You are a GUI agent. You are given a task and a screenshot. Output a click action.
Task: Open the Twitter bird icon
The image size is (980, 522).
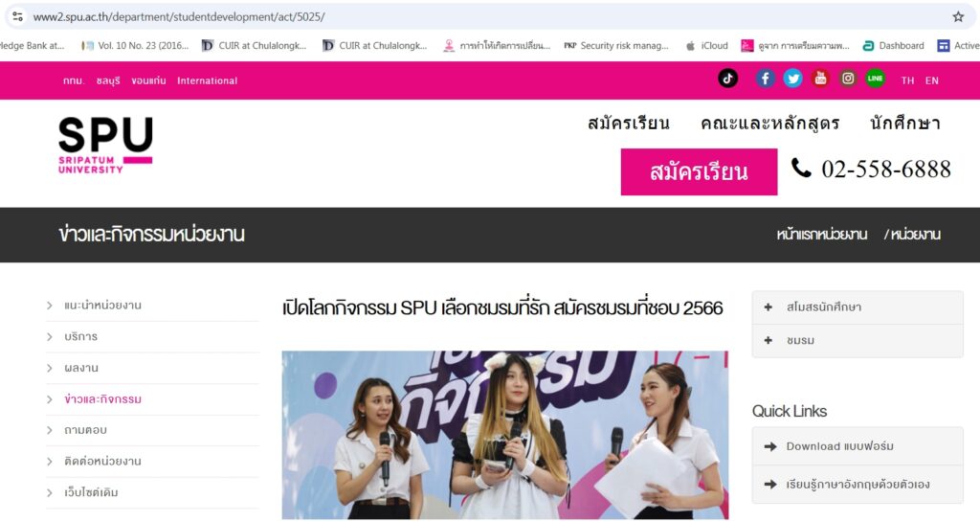coord(793,79)
